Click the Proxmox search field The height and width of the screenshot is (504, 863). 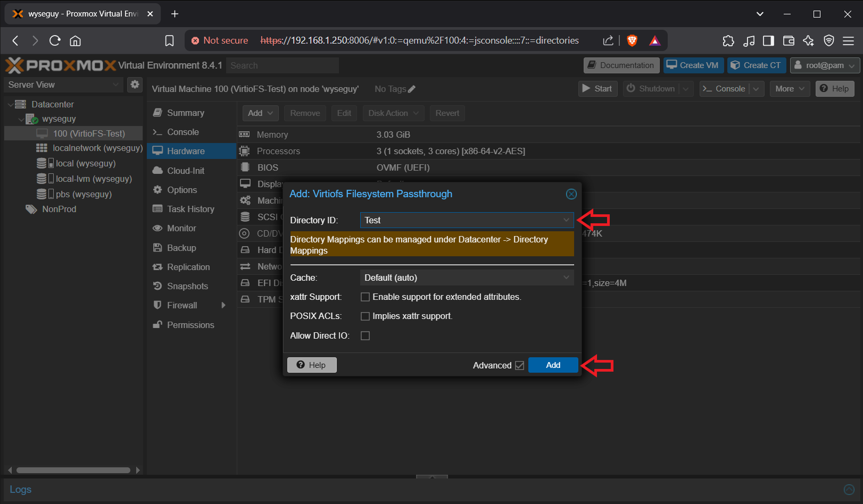[x=283, y=65]
